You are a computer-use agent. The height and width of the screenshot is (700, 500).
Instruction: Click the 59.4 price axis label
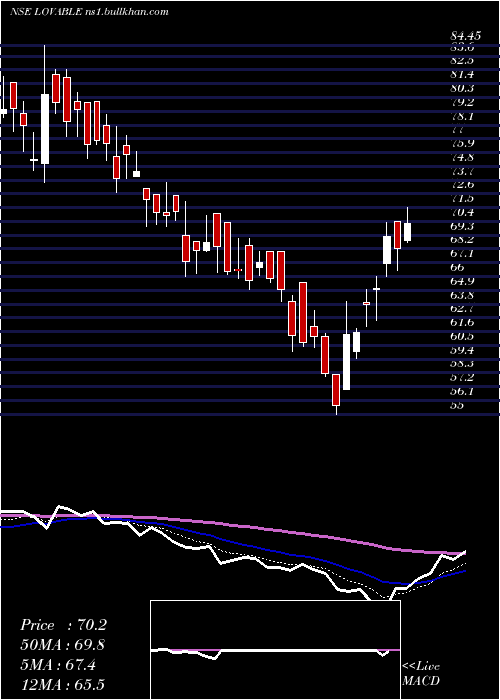pyautogui.click(x=462, y=350)
